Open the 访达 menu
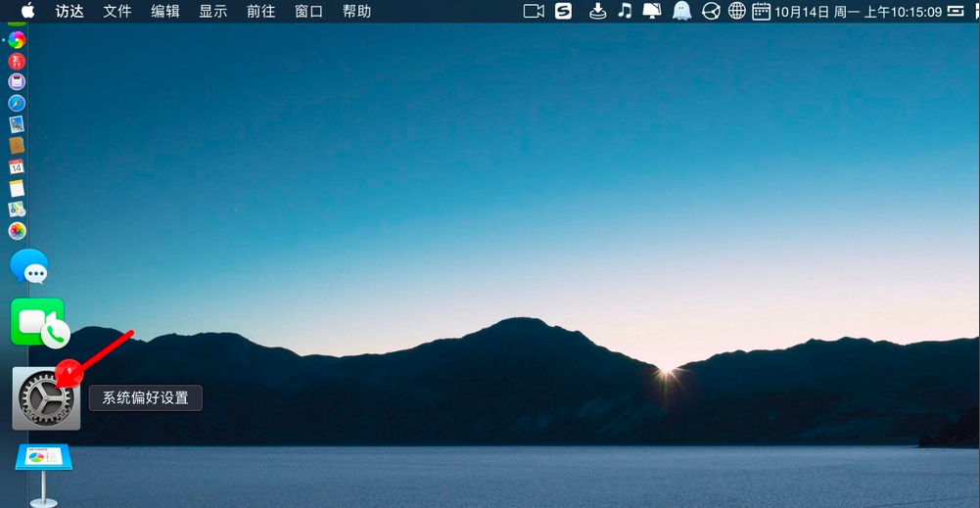The image size is (980, 508). point(70,11)
